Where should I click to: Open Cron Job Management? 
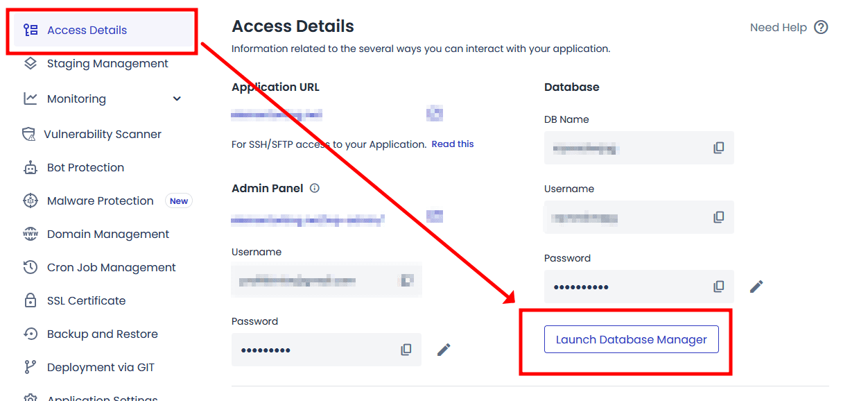[111, 268]
